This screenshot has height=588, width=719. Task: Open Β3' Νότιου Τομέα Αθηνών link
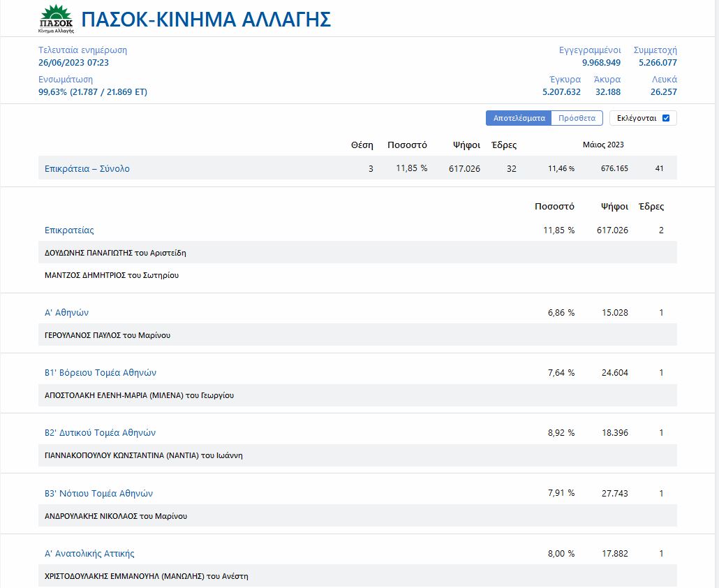98,493
